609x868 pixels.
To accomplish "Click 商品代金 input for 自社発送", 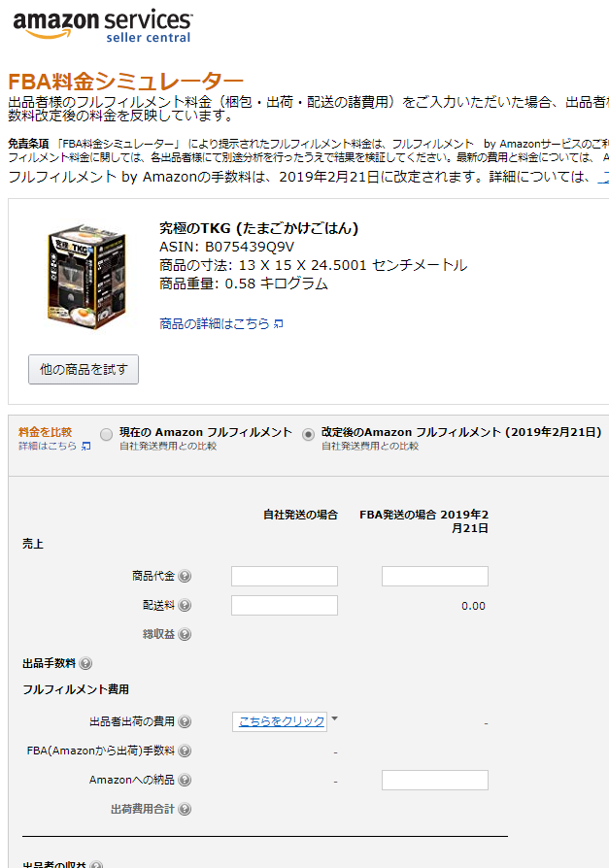I will [x=285, y=577].
